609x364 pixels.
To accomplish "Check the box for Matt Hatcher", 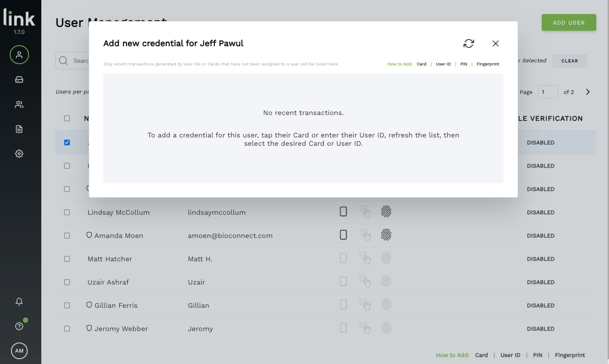I will [67, 259].
